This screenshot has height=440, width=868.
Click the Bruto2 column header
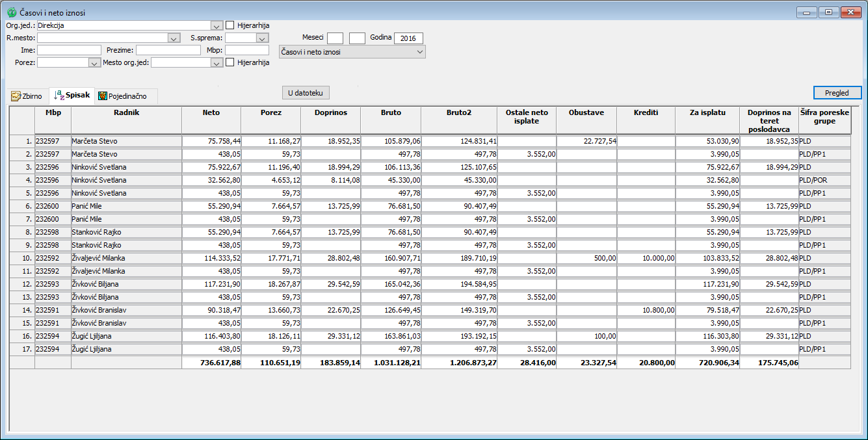(x=459, y=121)
